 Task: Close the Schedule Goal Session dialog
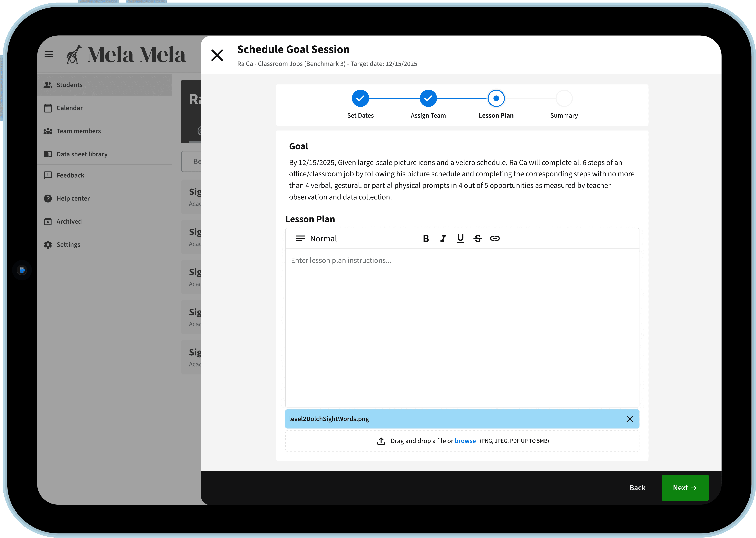(x=217, y=55)
